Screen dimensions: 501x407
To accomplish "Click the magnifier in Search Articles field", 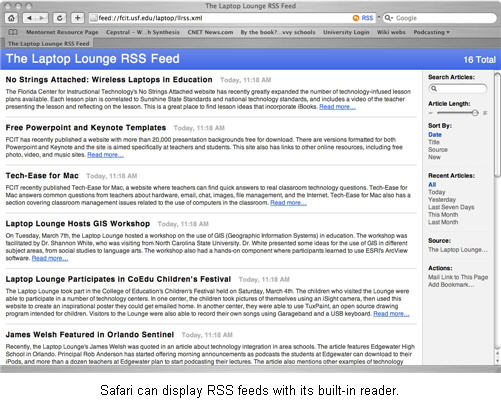I will tap(434, 89).
